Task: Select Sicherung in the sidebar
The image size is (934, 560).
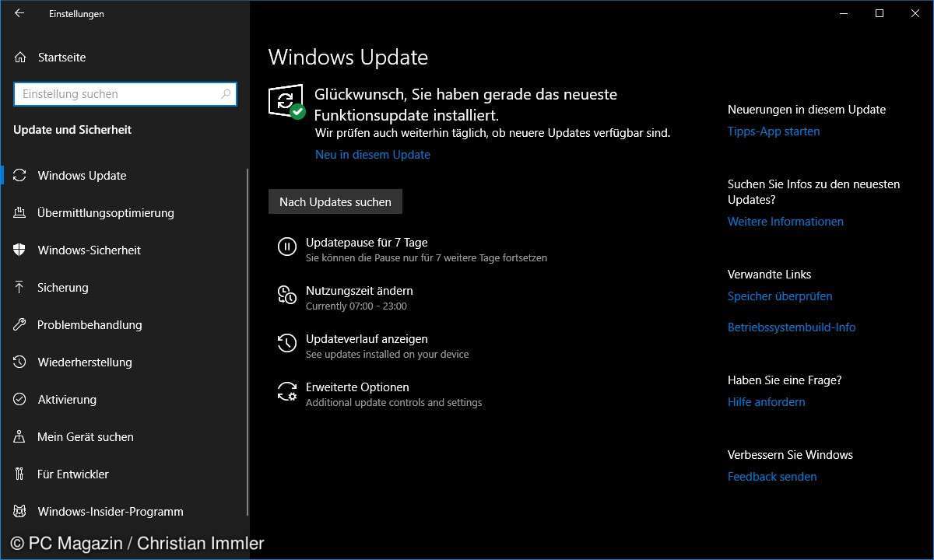Action: click(125, 288)
